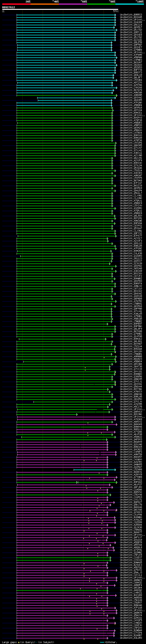Screen dimensions: 146x644
Task: Click the short alignment bar for UniRef100_B9S3N0
Action: [47, 414]
